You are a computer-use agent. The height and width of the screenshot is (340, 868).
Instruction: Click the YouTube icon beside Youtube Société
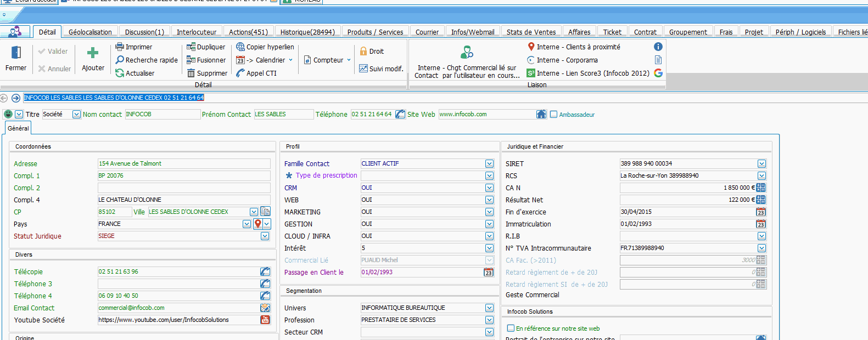265,320
